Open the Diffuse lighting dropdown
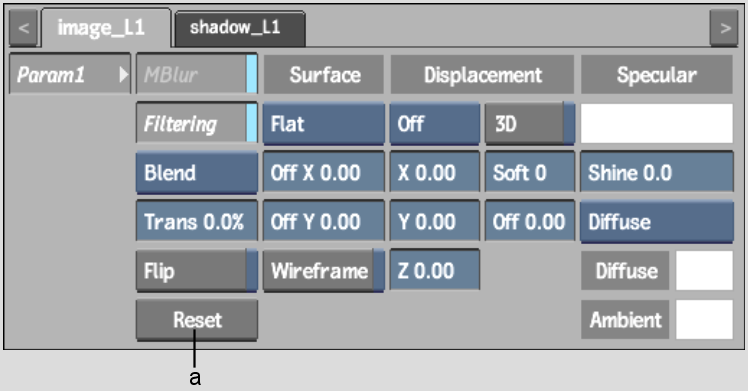The width and height of the screenshot is (748, 391). click(x=657, y=222)
